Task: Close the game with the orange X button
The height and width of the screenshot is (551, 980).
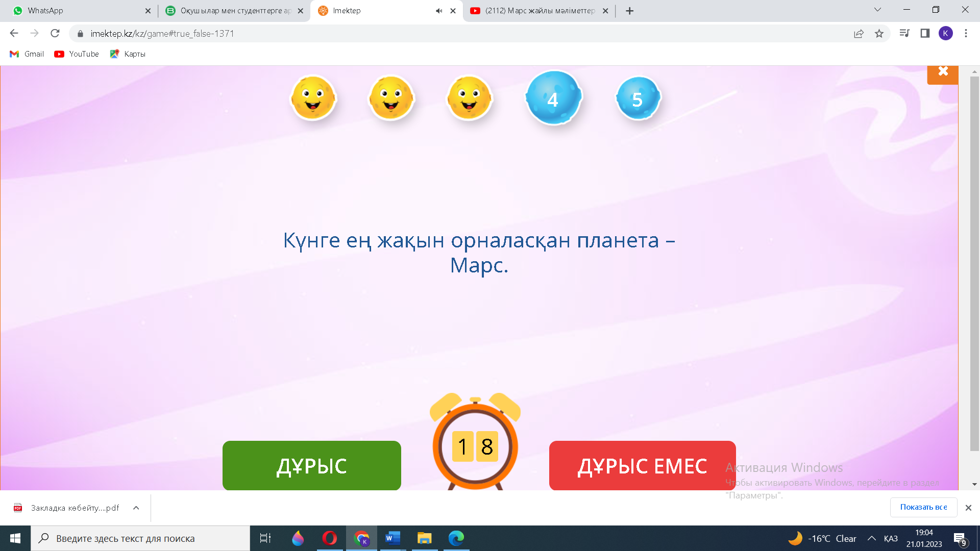Action: tap(943, 72)
